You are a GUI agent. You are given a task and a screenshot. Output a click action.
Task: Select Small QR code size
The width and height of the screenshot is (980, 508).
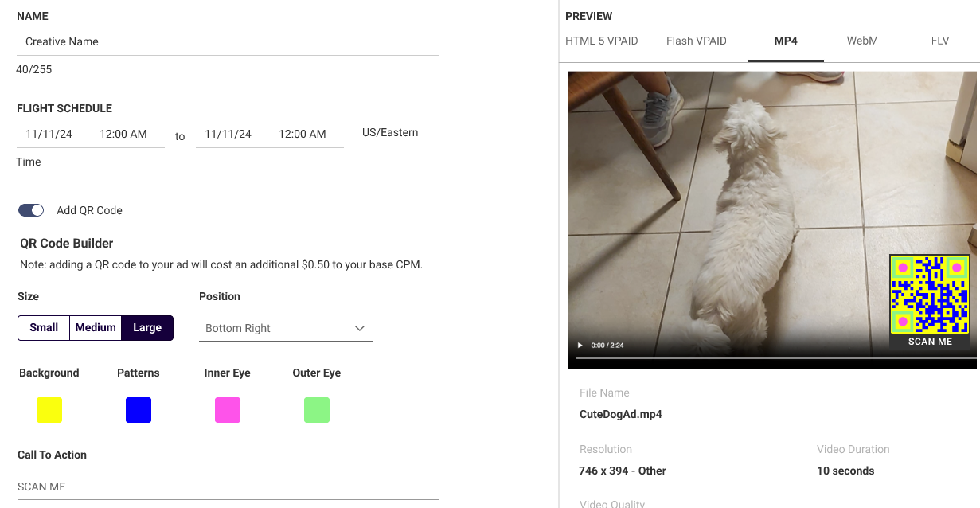44,327
